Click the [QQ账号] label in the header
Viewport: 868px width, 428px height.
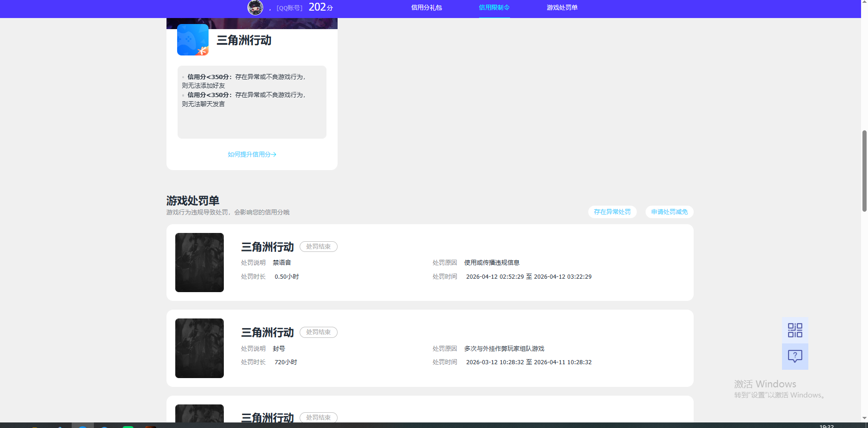coord(289,8)
